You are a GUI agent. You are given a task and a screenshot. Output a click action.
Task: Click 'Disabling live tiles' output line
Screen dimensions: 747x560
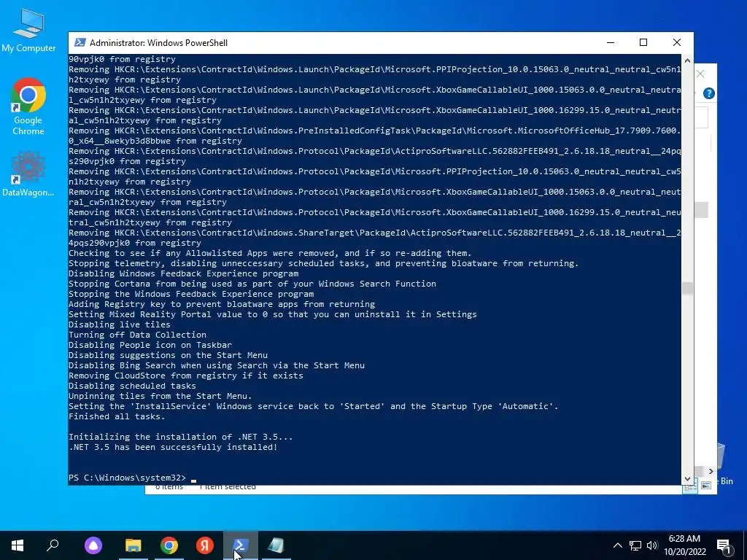(x=119, y=324)
